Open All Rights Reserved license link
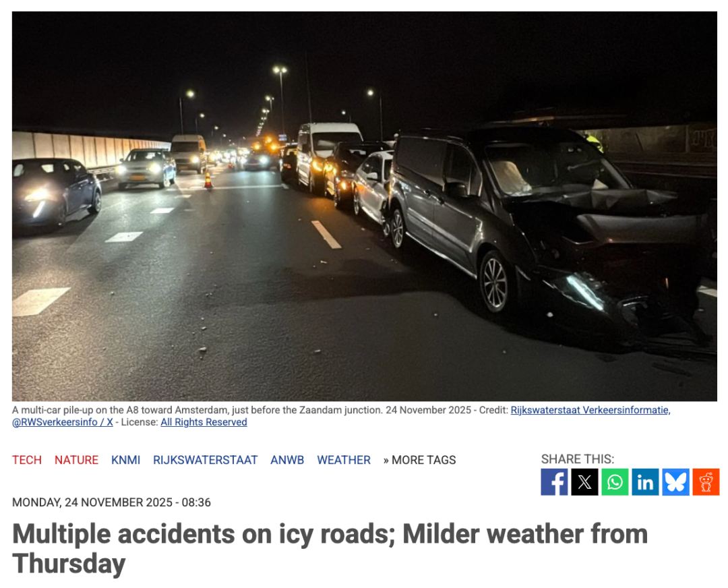This screenshot has width=728, height=588. point(204,422)
